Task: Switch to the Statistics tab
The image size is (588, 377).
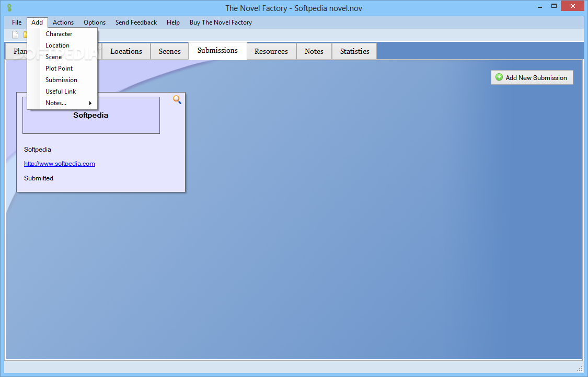Action: coord(355,51)
